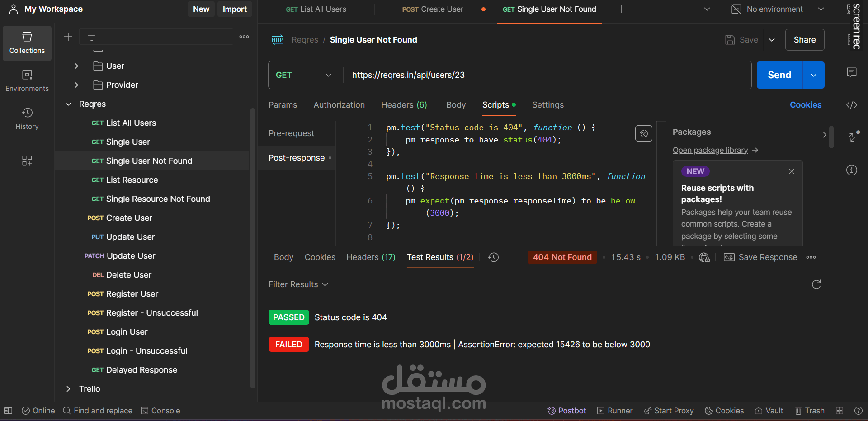This screenshot has width=868, height=421.
Task: Click the network globe icon in response bar
Action: point(704,257)
